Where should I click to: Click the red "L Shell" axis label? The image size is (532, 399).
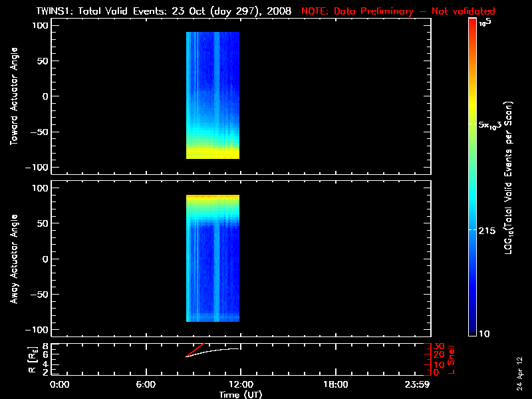[x=452, y=358]
